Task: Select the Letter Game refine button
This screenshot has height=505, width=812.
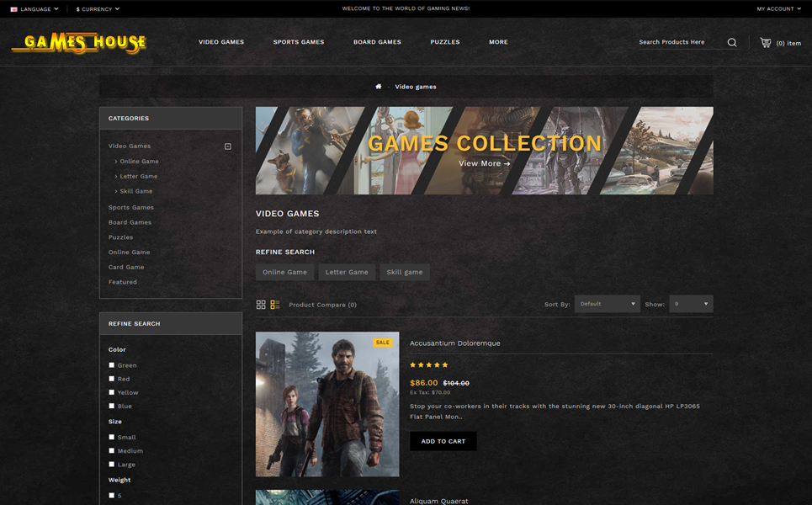Action: click(347, 272)
